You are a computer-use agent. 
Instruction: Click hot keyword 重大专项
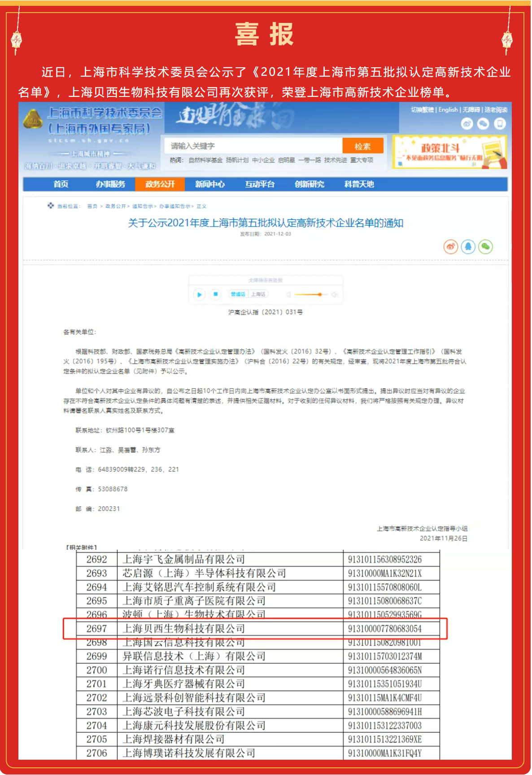pos(362,160)
